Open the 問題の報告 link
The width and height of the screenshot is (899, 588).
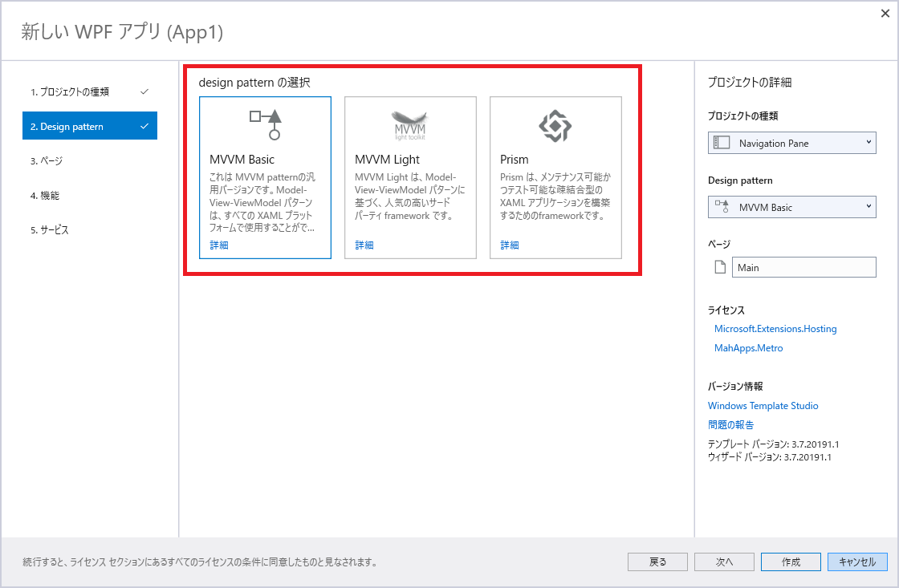pyautogui.click(x=731, y=424)
